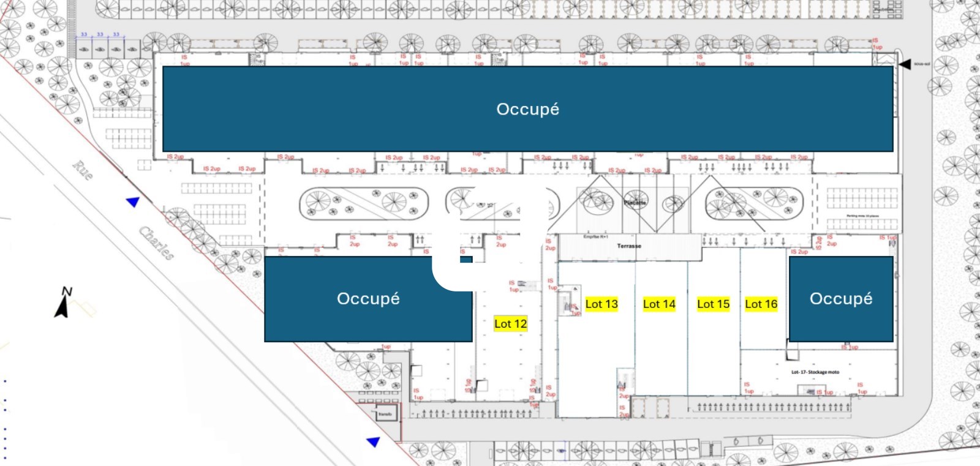Click the Placette label

click(635, 203)
